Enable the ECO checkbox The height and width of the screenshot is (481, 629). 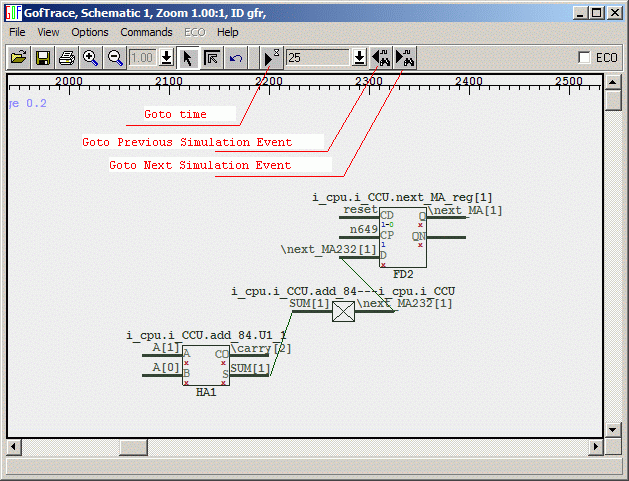pos(586,58)
